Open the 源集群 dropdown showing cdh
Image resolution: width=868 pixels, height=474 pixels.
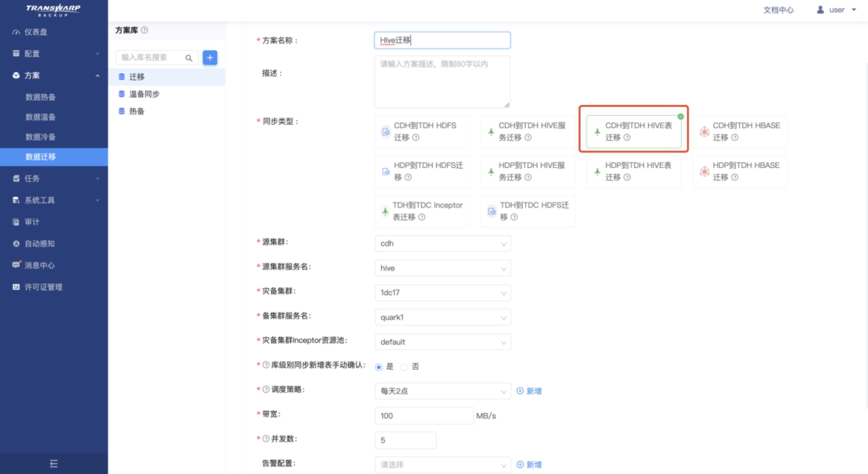pyautogui.click(x=442, y=244)
